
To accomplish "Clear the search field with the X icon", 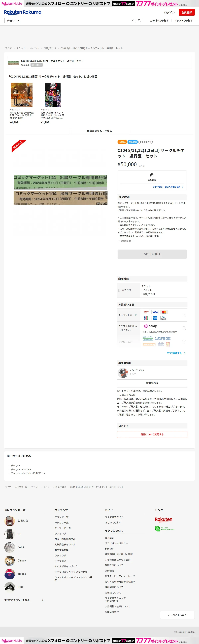I will click(x=133, y=20).
